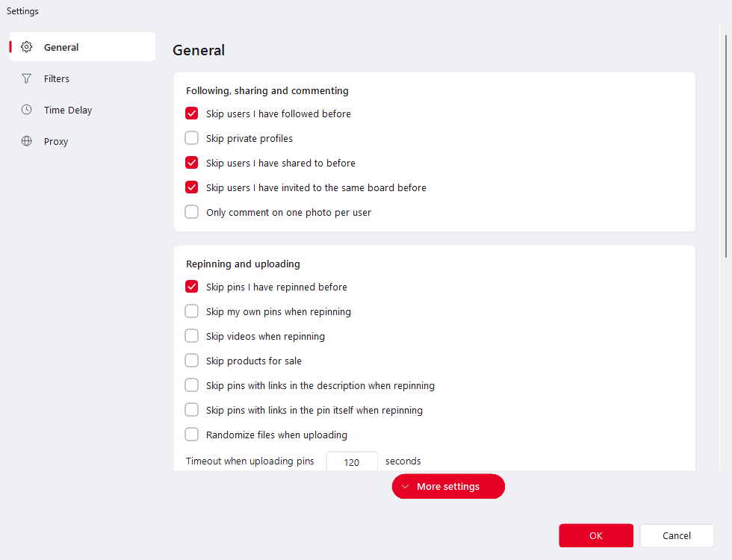Image resolution: width=732 pixels, height=560 pixels.
Task: Click the Repinning and uploading heading
Action: click(243, 264)
